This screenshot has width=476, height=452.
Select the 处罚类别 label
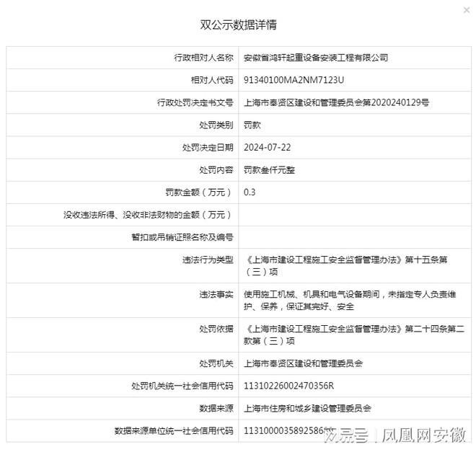click(216, 125)
